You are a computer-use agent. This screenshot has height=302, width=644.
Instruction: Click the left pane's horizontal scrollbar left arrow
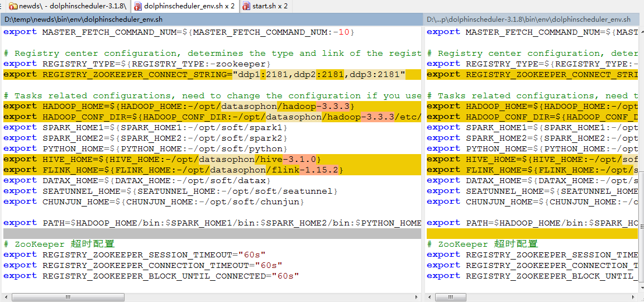click(6, 296)
